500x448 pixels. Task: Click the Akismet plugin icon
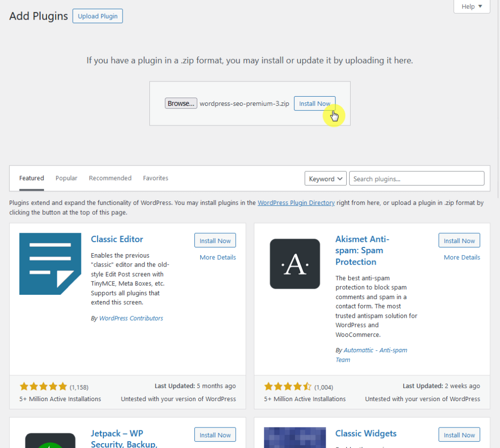(x=295, y=264)
